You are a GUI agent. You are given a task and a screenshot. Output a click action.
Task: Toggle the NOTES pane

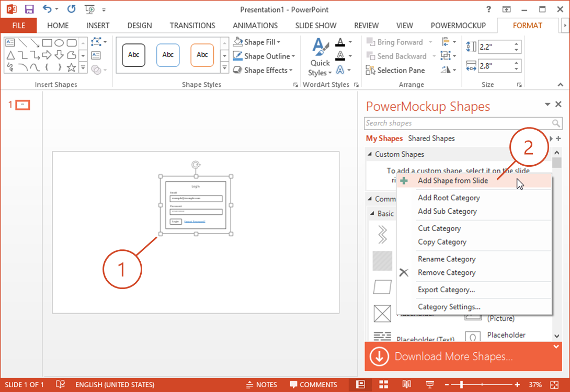click(262, 384)
